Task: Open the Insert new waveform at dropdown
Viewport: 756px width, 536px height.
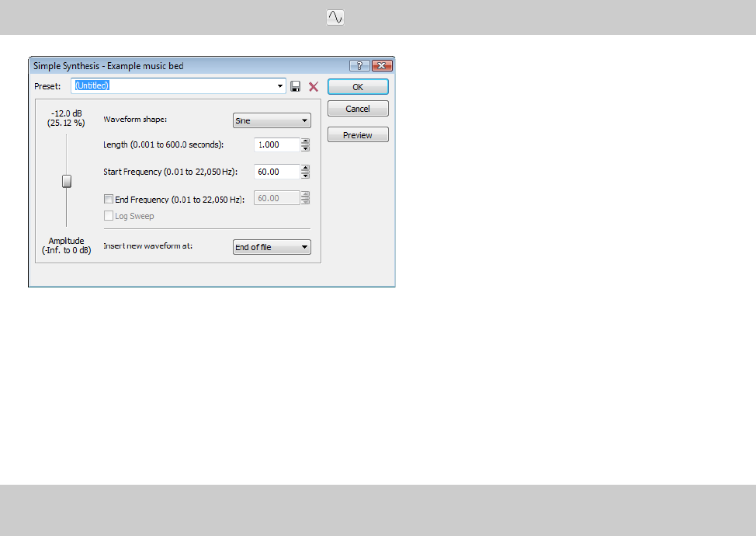Action: (272, 247)
